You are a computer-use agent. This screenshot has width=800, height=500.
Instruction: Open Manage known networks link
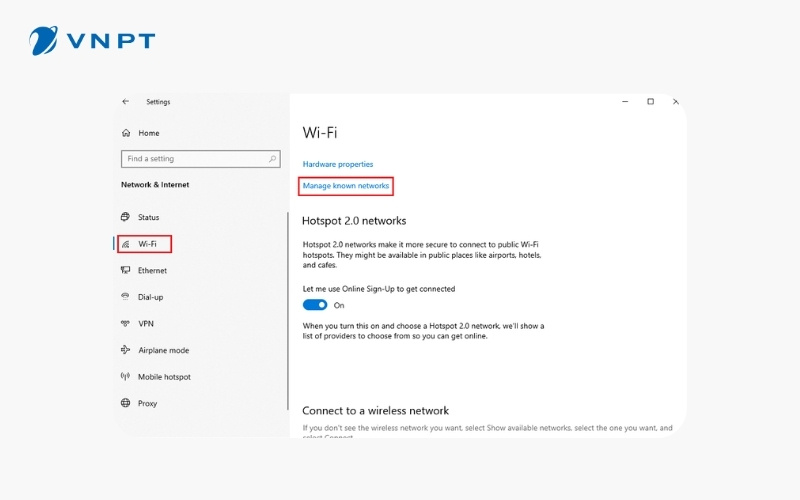pos(346,186)
